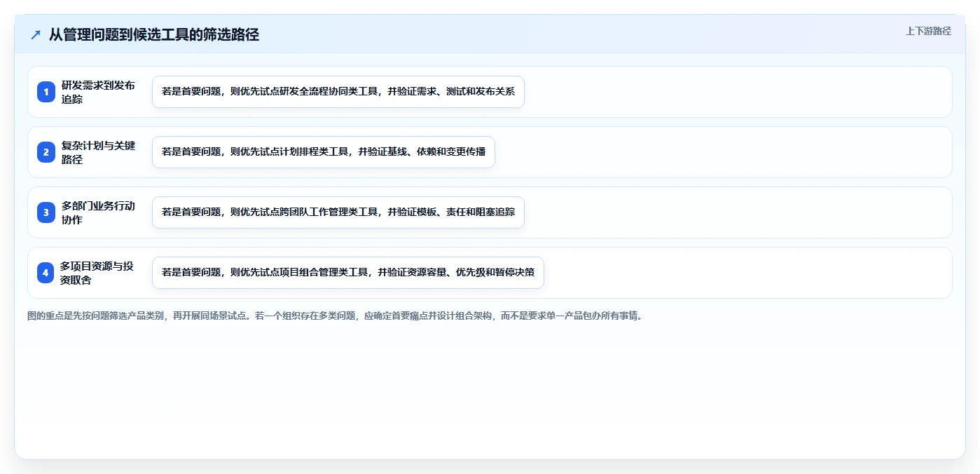This screenshot has height=474, width=980.
Task: Click the arrow icon beside the title
Action: coord(36,34)
